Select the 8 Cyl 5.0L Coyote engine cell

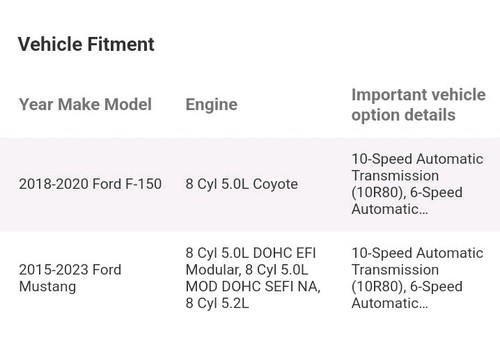(242, 184)
